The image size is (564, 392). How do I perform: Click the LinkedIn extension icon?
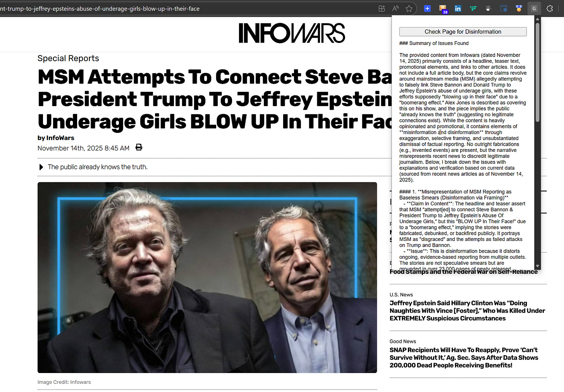tap(458, 9)
